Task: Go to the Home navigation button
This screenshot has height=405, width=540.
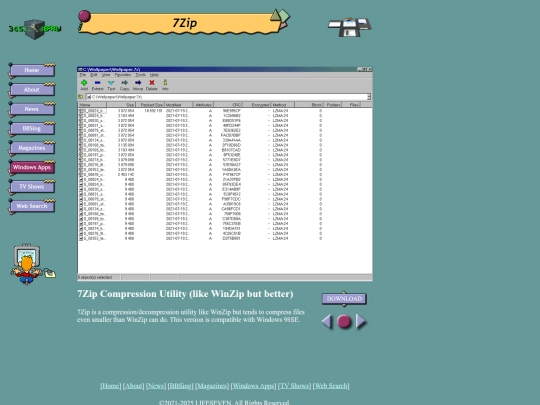Action: coord(32,70)
